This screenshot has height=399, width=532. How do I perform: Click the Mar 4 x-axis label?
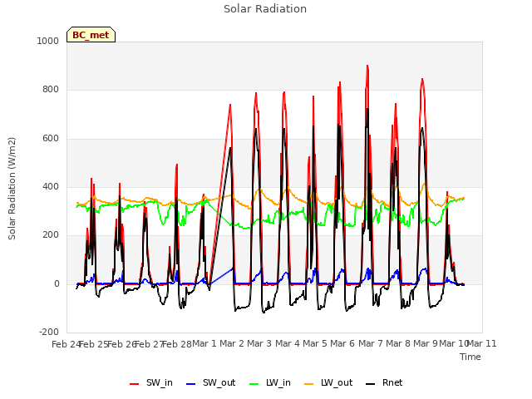pyautogui.click(x=288, y=343)
